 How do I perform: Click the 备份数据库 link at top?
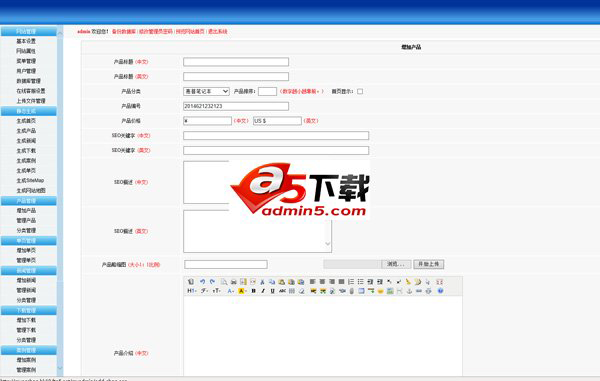coord(124,31)
